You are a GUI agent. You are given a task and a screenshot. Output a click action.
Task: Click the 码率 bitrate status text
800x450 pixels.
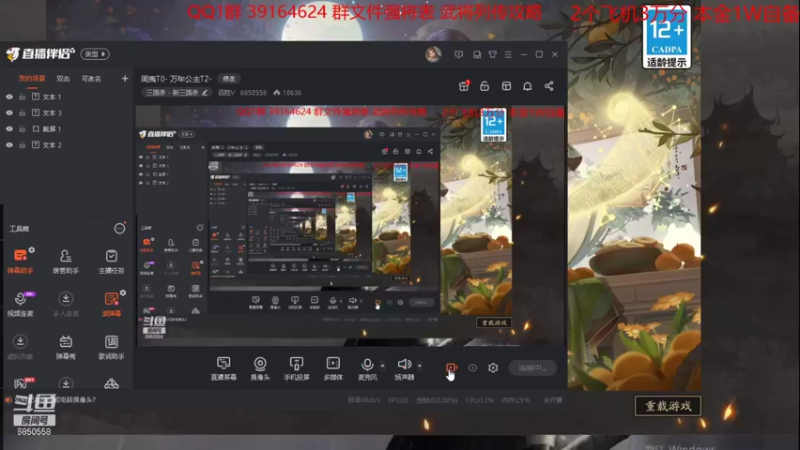[364, 400]
